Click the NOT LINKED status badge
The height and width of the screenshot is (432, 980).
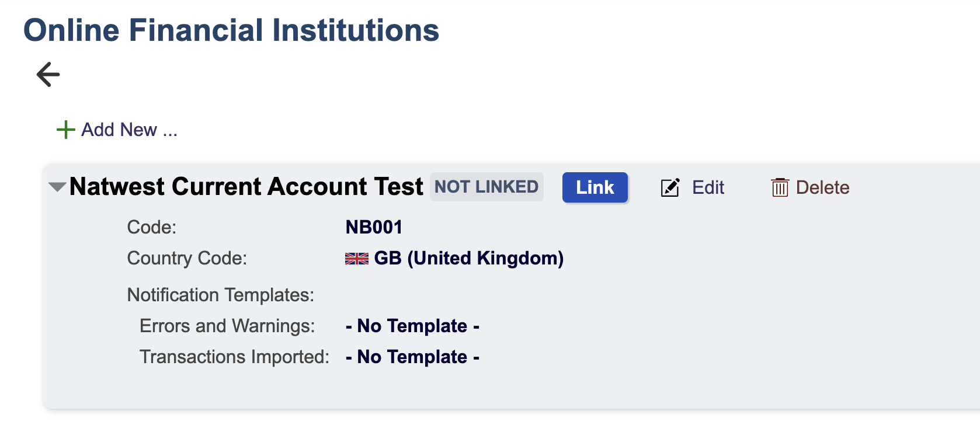point(486,187)
